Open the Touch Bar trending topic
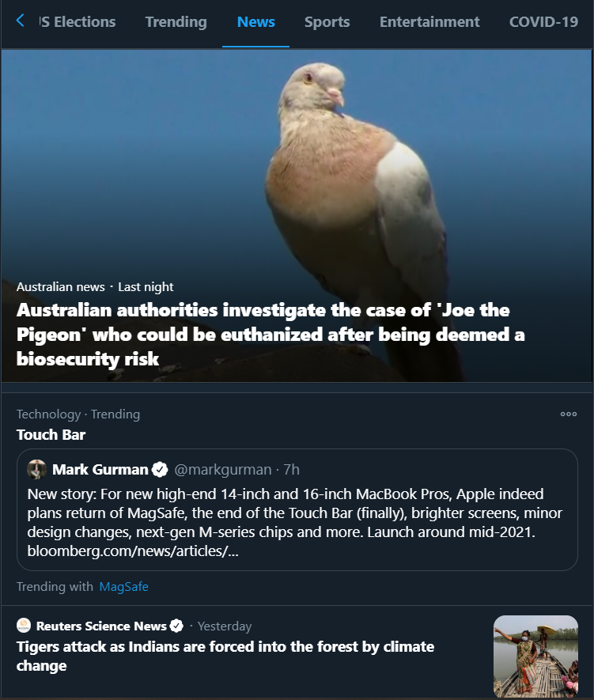This screenshot has width=594, height=700. coord(51,434)
